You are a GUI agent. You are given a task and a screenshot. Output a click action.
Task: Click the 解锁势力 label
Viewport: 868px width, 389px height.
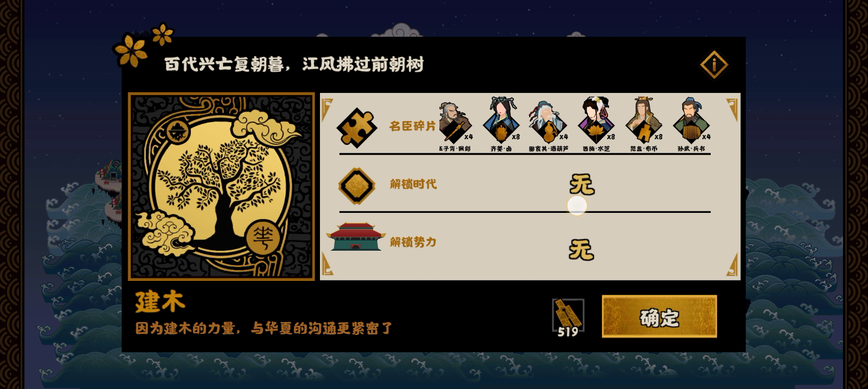[x=413, y=242]
